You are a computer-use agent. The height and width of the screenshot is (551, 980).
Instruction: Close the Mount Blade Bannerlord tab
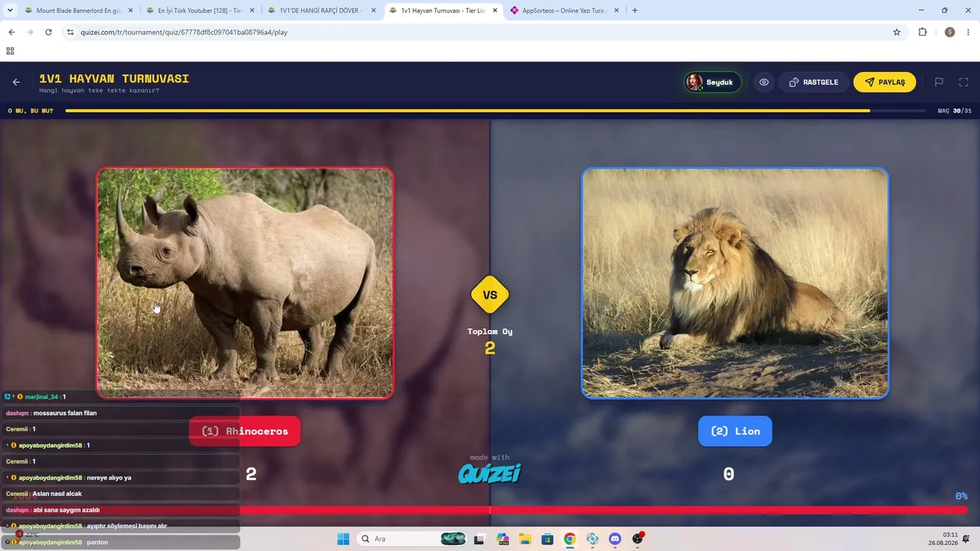point(130,11)
